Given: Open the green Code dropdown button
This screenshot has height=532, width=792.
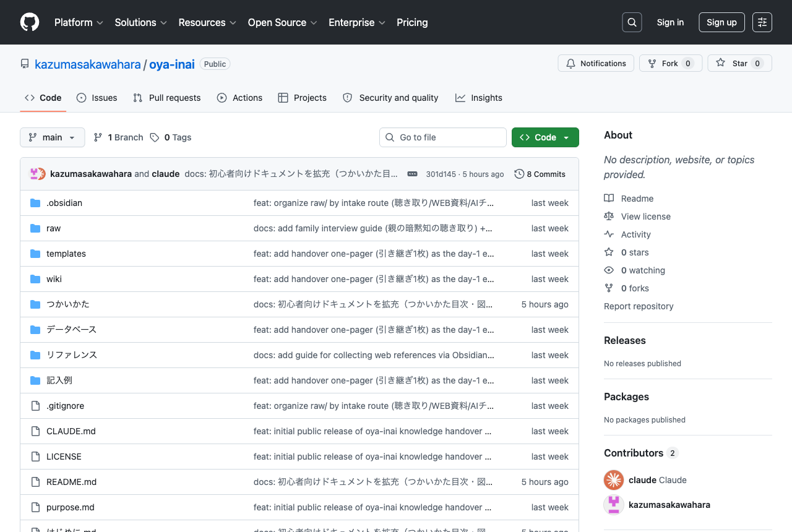Looking at the screenshot, I should coord(545,137).
